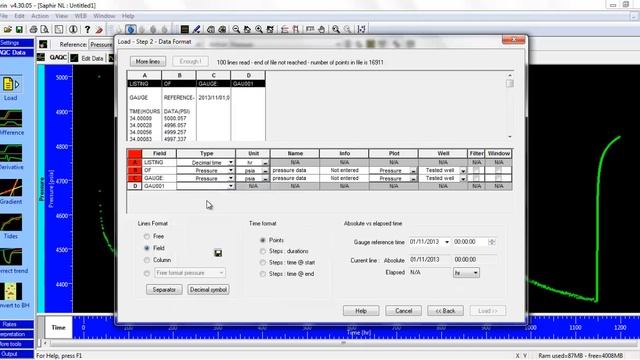Click the Save toolbar icon
The height and width of the screenshot is (360, 640).
click(x=19, y=29)
